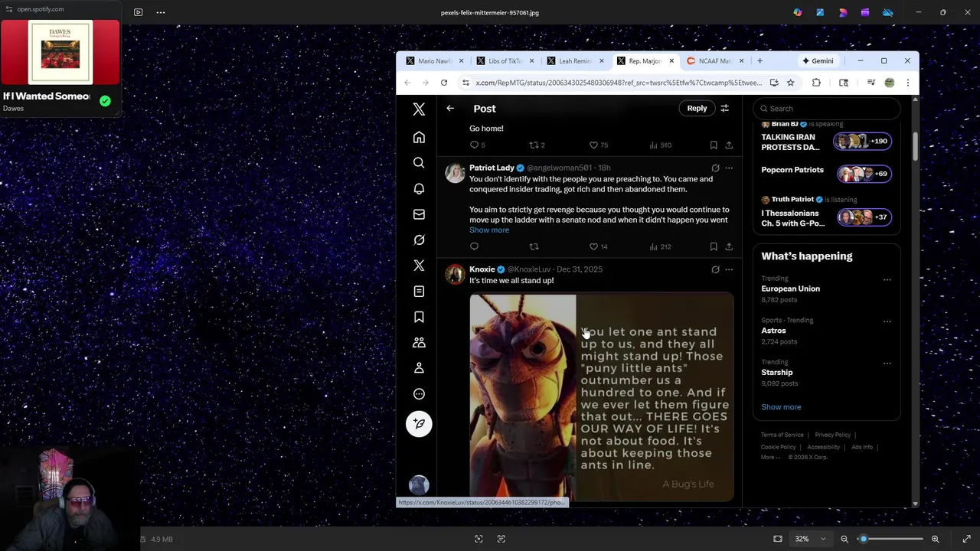Click the compose post feather button

(419, 424)
